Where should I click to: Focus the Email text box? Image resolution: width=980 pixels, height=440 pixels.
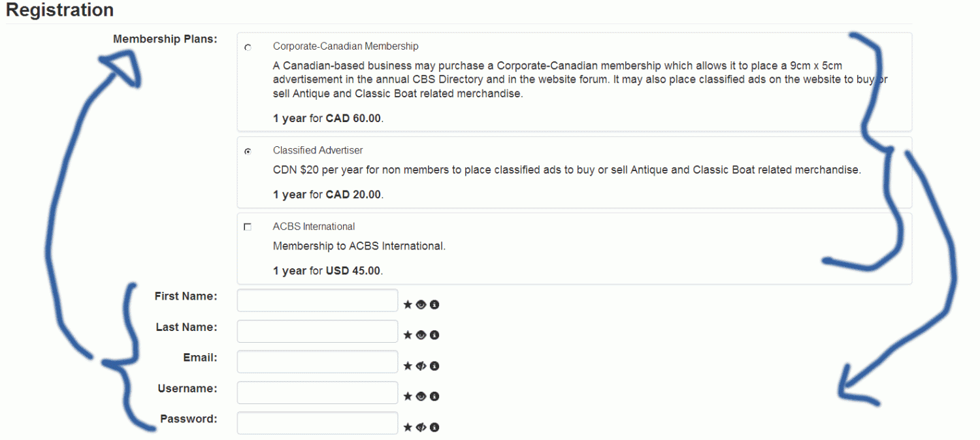point(318,362)
